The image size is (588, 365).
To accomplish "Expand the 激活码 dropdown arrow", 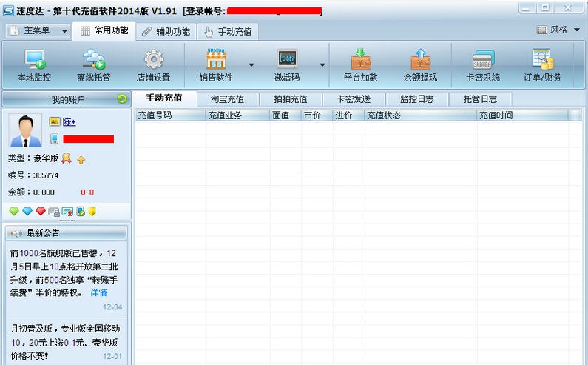I will click(322, 65).
